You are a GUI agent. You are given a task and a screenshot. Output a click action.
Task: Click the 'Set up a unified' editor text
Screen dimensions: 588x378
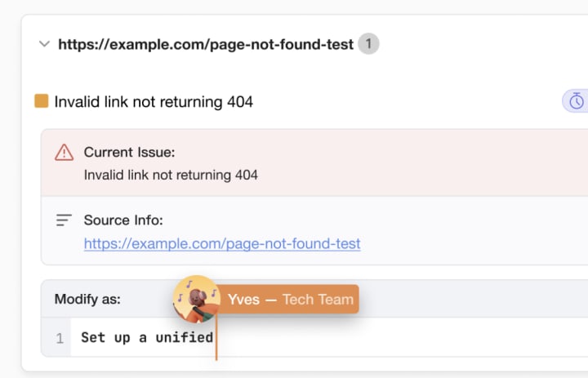click(x=147, y=337)
